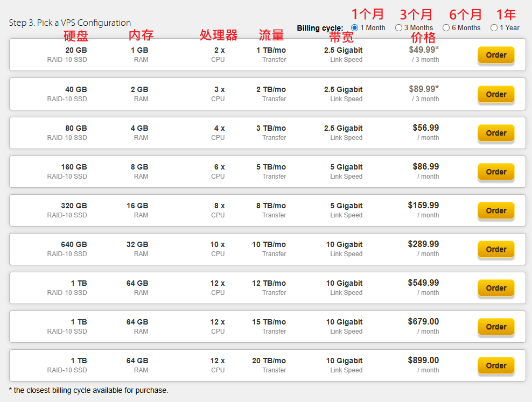Order the 15 TB/mo plan at $679.00
Screen dimensions: 532x402
point(495,327)
